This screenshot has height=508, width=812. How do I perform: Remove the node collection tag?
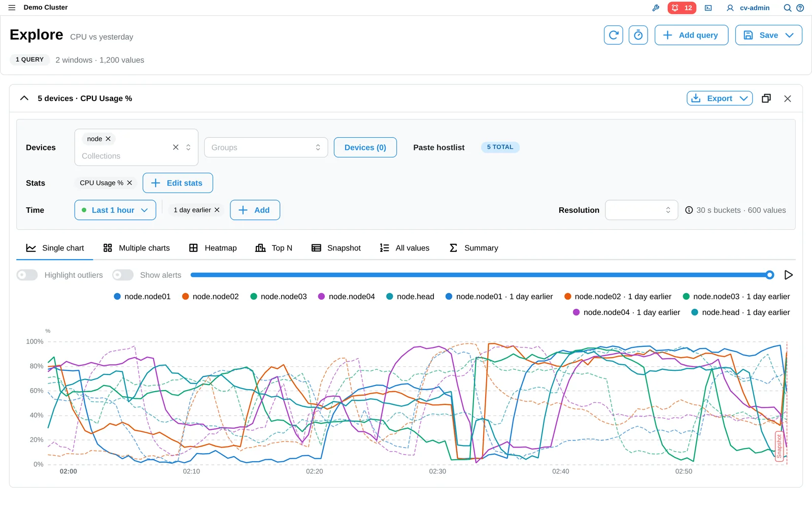pyautogui.click(x=108, y=139)
